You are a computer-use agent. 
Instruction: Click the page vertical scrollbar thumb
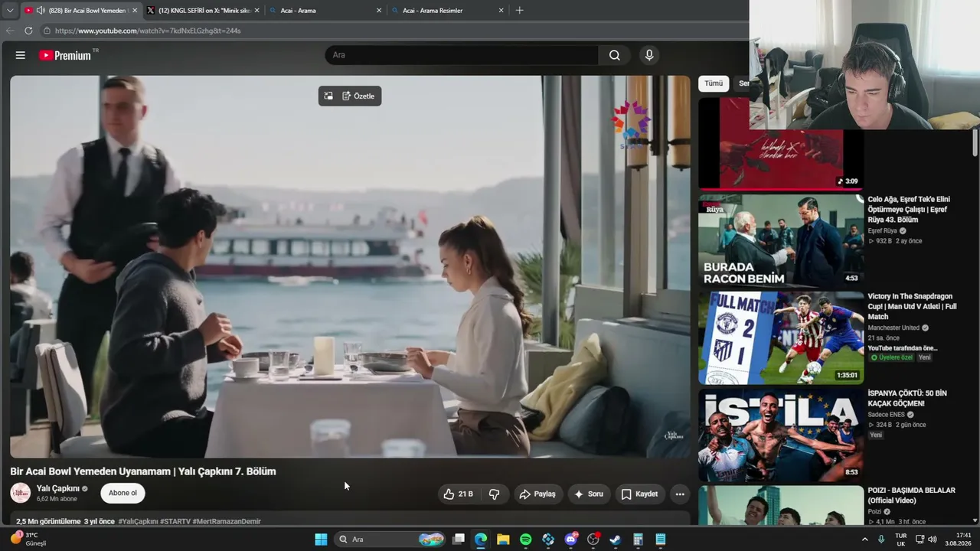(975, 142)
